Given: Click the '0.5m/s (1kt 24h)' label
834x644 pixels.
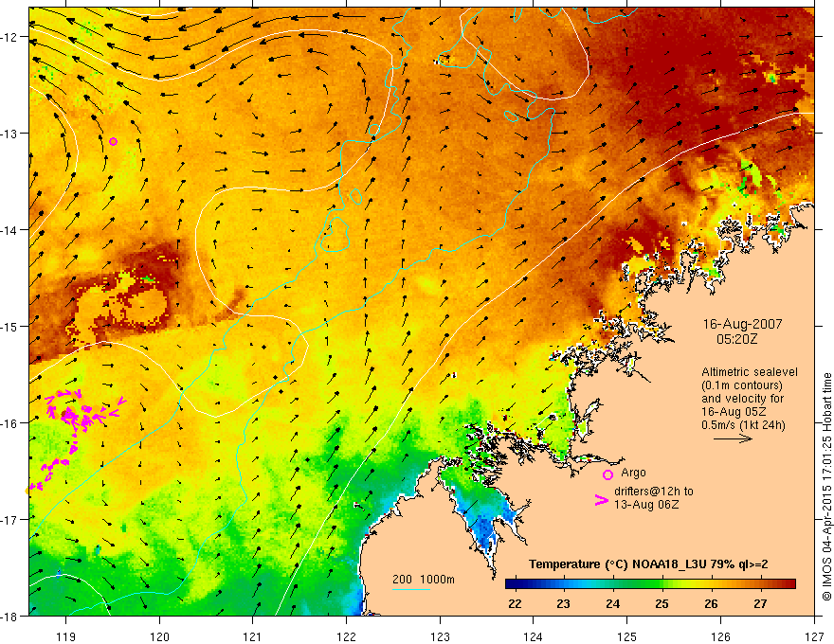Looking at the screenshot, I should click(x=743, y=425).
